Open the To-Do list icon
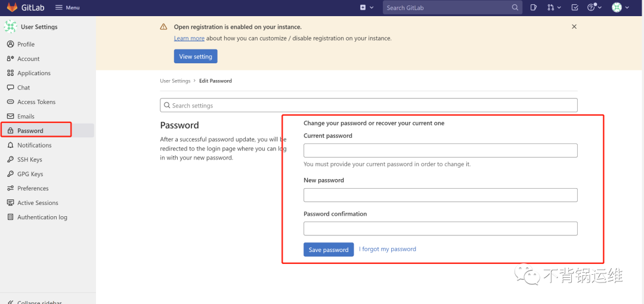The image size is (644, 304). [575, 7]
